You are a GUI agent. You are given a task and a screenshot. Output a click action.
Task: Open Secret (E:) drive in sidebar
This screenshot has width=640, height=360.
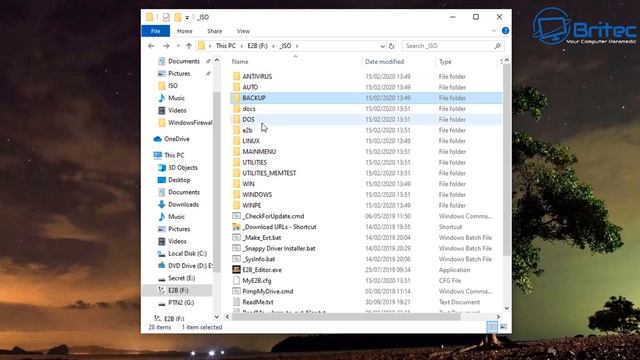[181, 278]
